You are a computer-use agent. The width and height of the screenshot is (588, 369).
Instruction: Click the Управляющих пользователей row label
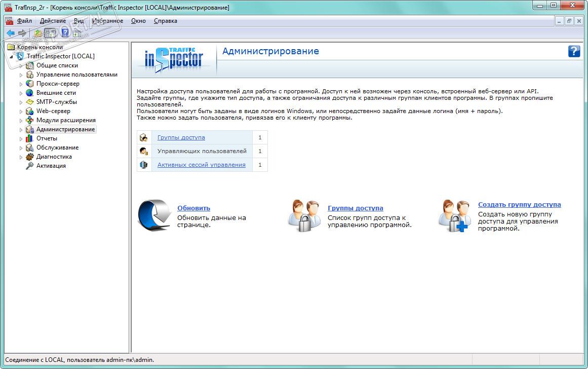tap(202, 151)
